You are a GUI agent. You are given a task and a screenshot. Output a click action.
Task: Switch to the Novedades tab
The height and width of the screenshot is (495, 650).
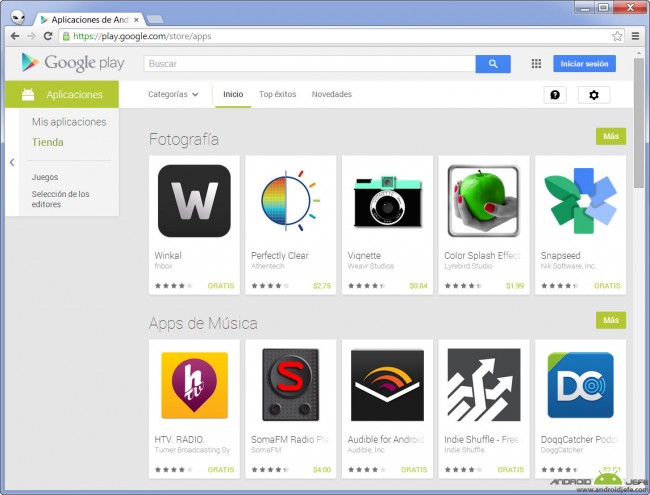pos(332,95)
